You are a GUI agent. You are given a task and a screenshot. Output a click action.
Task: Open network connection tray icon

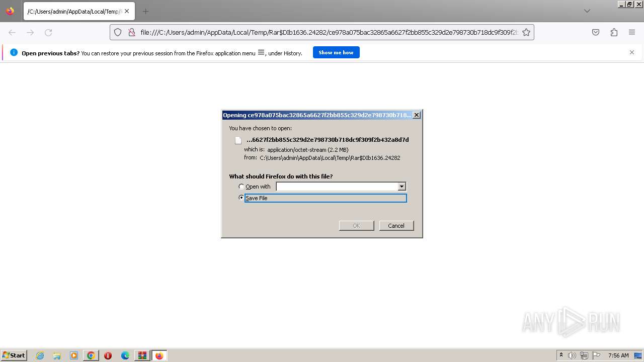(x=584, y=355)
